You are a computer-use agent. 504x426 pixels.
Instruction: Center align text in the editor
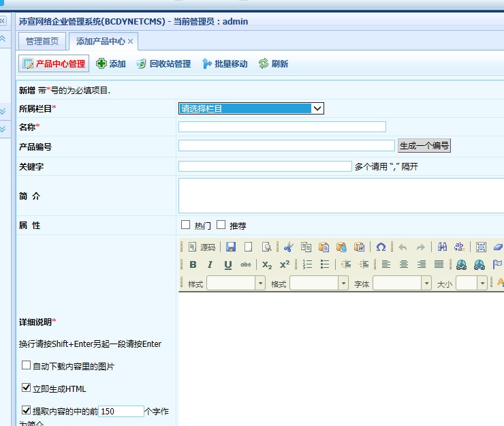404,264
